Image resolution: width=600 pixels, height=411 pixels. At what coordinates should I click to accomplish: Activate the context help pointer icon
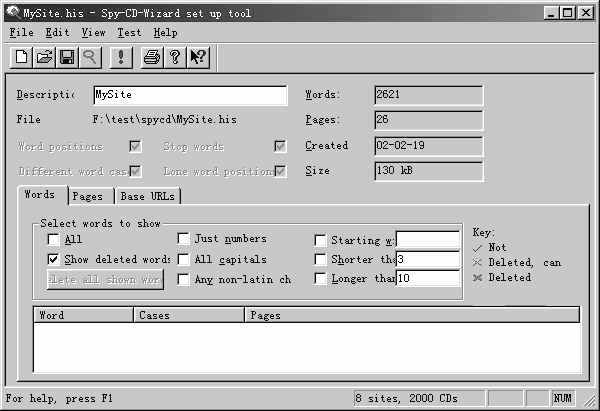[198, 57]
